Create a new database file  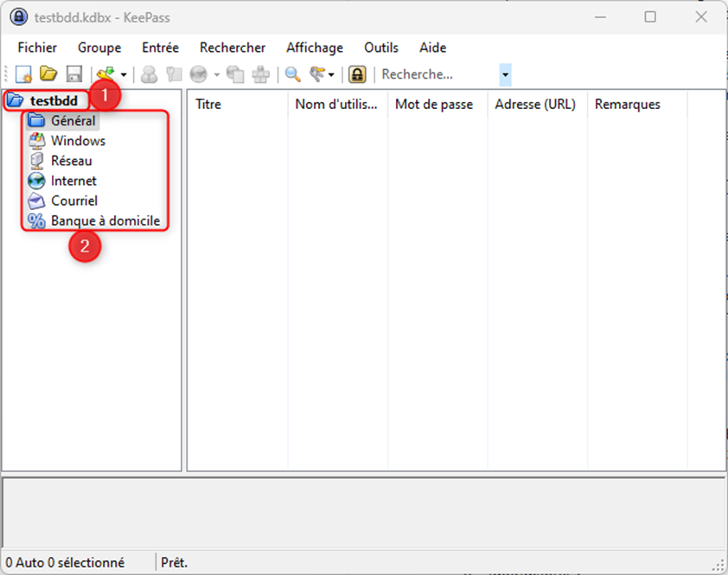pos(22,74)
